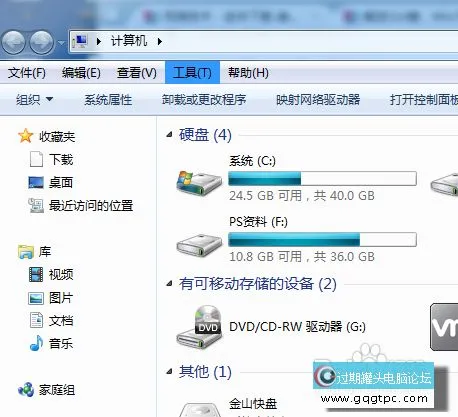458x417 pixels.
Task: Click the 收藏夹 star icon
Action: pyautogui.click(x=25, y=136)
